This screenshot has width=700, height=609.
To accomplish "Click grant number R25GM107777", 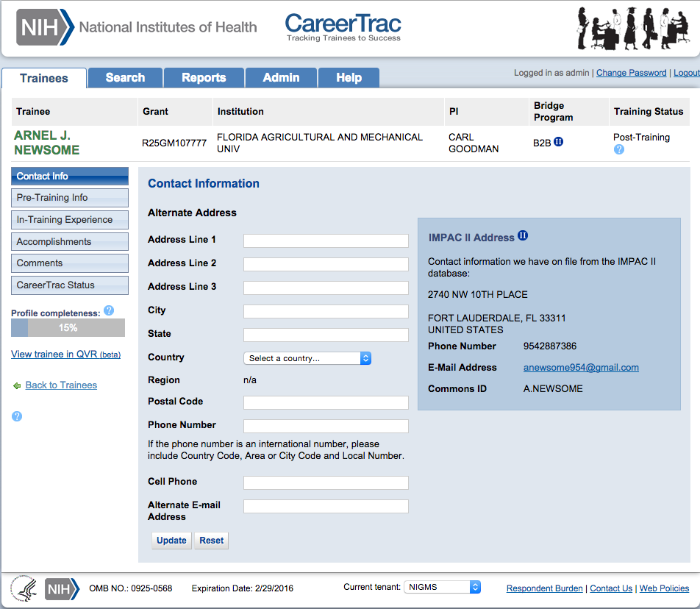I will click(174, 143).
